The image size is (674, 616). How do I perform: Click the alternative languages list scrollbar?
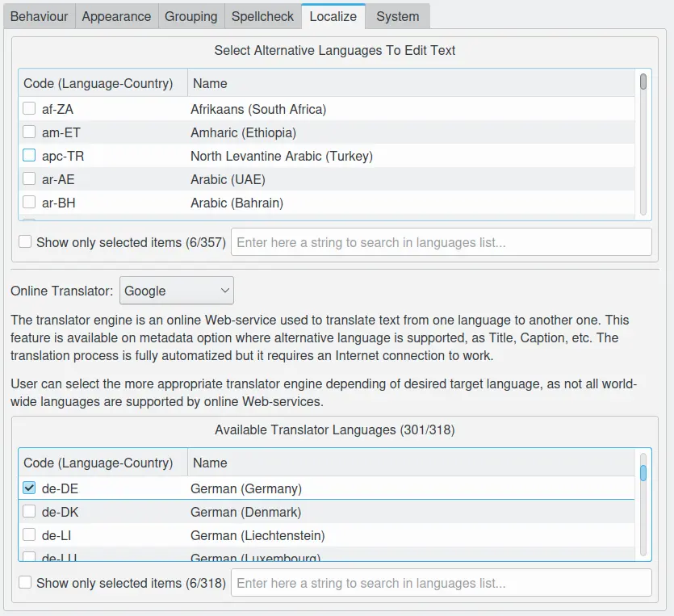click(643, 145)
